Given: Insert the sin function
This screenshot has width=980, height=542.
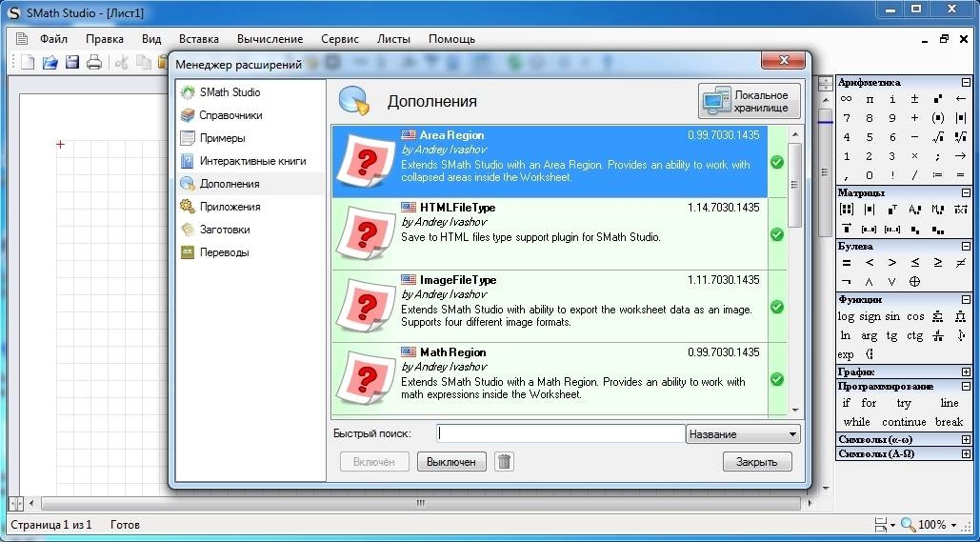Looking at the screenshot, I should [x=892, y=316].
